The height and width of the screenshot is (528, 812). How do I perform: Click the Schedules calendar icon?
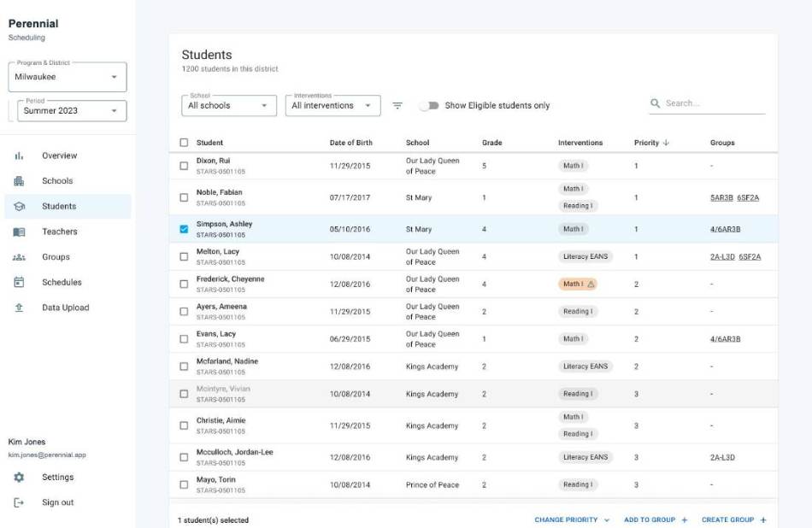tap(19, 283)
